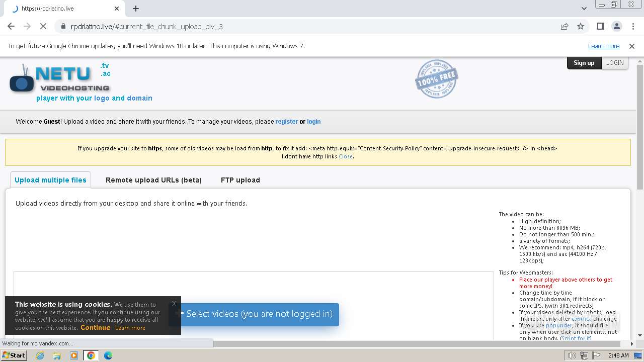Switch to FTP upload tab
The width and height of the screenshot is (644, 362).
point(240,180)
